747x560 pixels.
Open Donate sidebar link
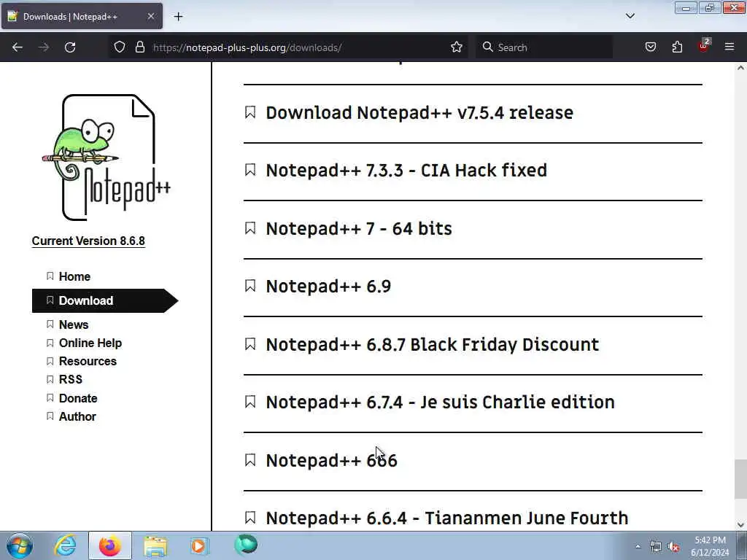point(77,398)
